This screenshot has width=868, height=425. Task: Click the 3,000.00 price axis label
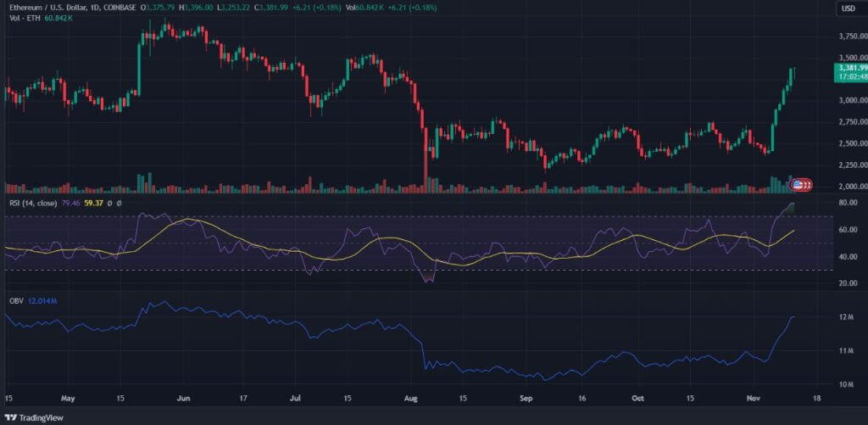[853, 100]
